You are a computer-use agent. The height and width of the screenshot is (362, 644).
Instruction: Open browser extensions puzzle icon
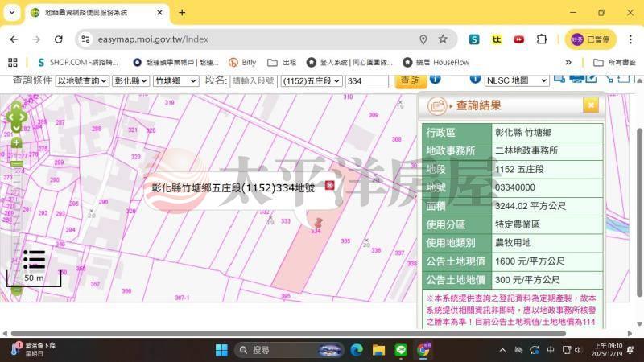point(542,39)
